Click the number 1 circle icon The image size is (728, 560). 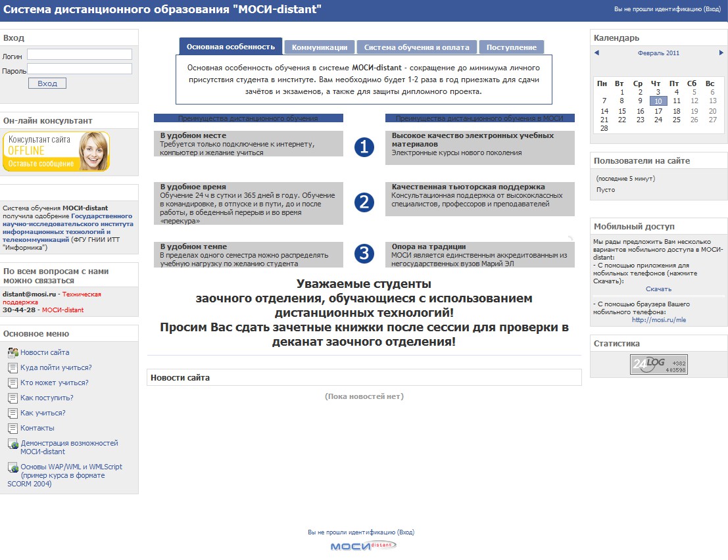point(364,147)
